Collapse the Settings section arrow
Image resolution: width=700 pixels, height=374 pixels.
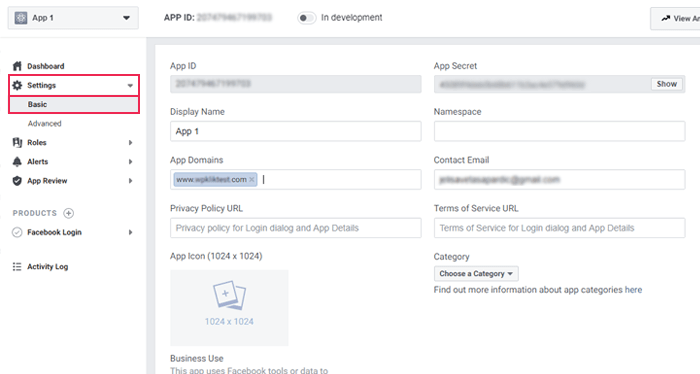(x=130, y=86)
